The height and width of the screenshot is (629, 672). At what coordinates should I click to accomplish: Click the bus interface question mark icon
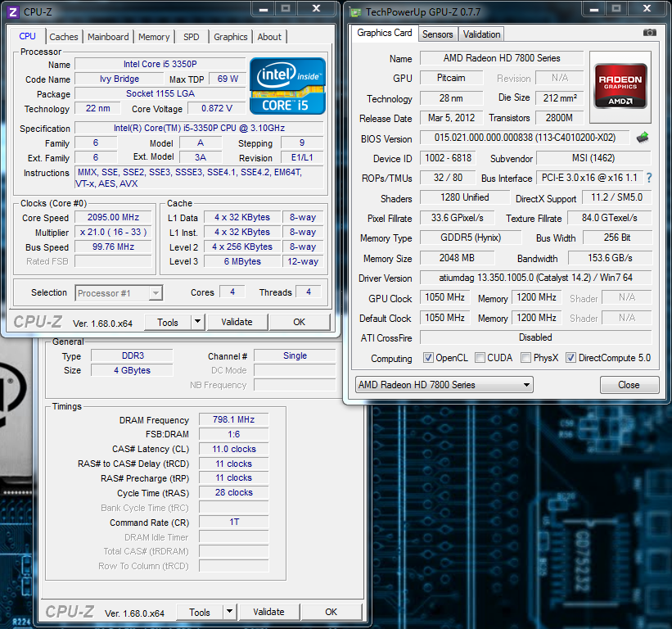pyautogui.click(x=649, y=178)
